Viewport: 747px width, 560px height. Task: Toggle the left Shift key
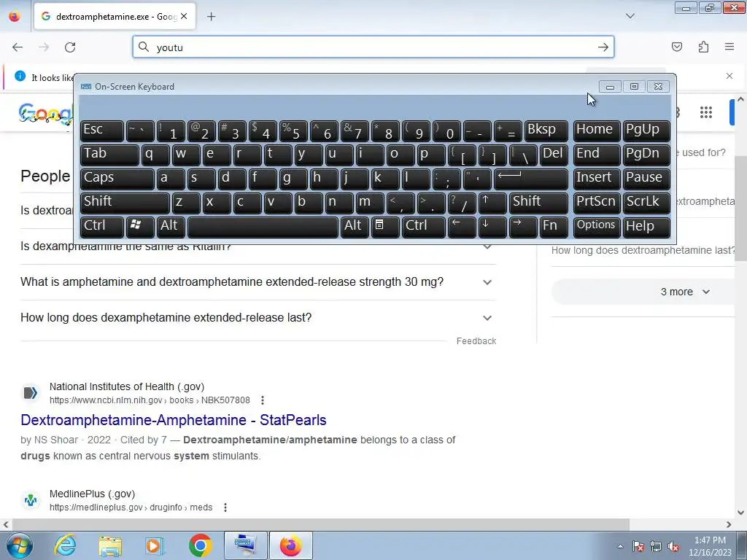point(125,203)
